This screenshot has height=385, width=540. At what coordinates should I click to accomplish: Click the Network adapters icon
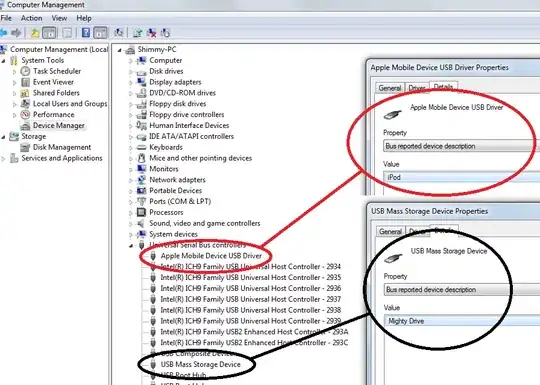point(141,180)
